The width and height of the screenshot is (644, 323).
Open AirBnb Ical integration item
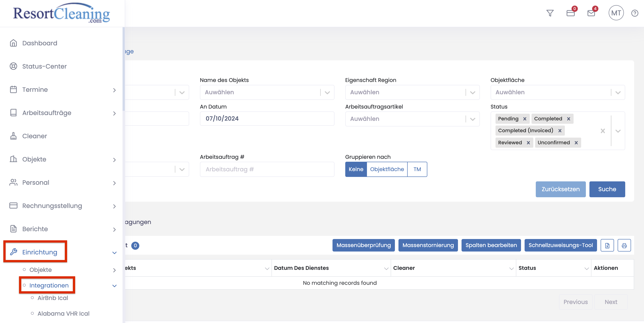(53, 298)
